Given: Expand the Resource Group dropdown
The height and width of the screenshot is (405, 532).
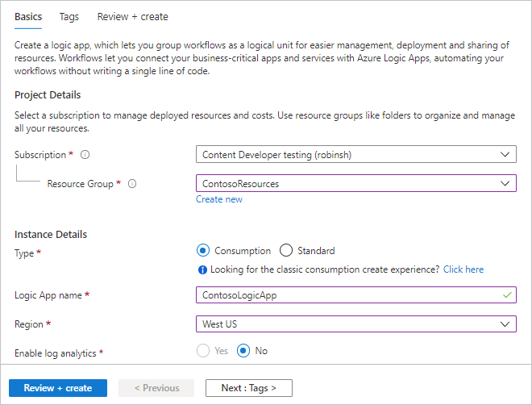Looking at the screenshot, I should [x=355, y=184].
